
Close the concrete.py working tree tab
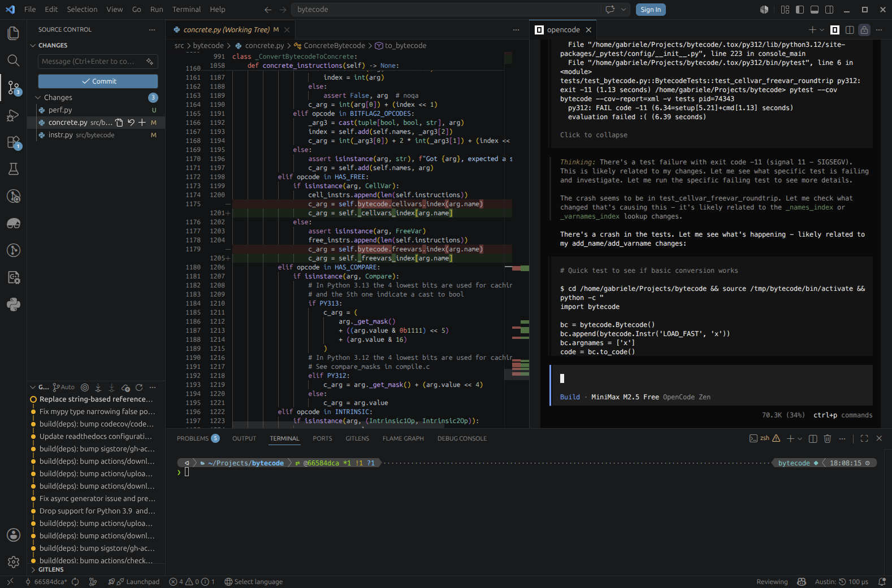click(x=287, y=30)
